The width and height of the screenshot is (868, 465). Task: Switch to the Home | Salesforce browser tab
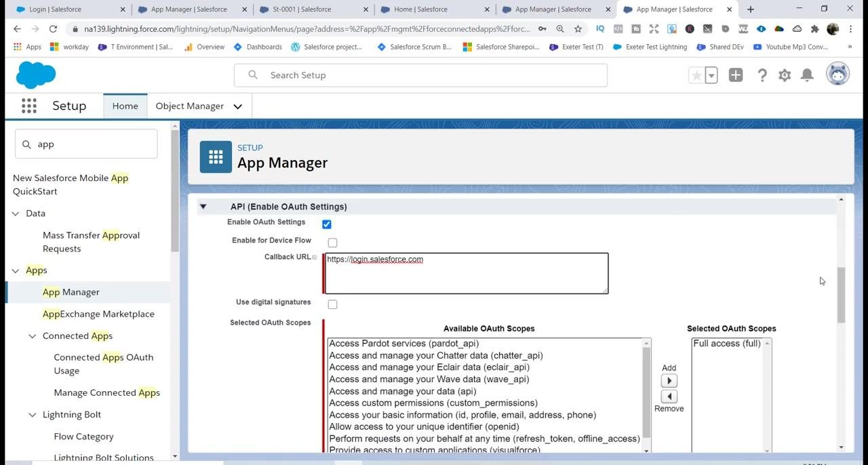pos(434,9)
